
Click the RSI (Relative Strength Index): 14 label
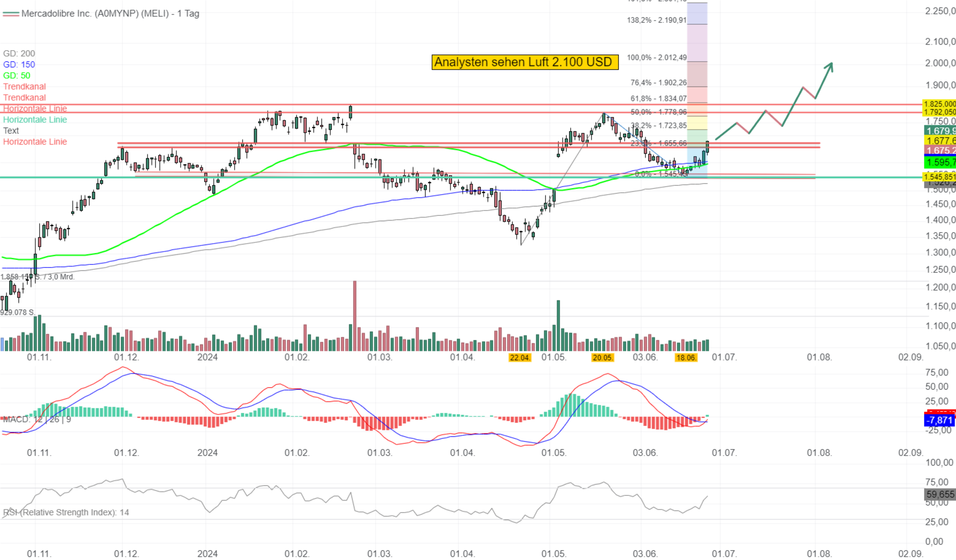[x=66, y=513]
